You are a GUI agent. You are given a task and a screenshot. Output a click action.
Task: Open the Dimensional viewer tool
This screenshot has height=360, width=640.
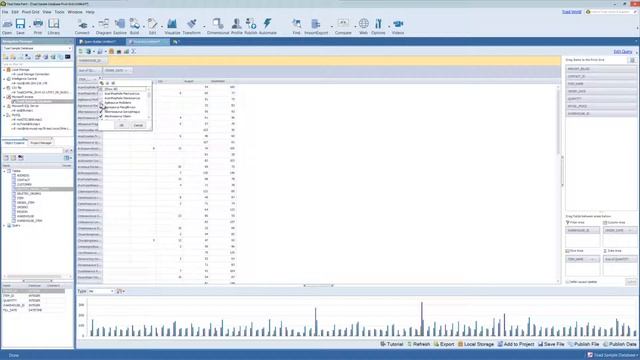coord(218,27)
